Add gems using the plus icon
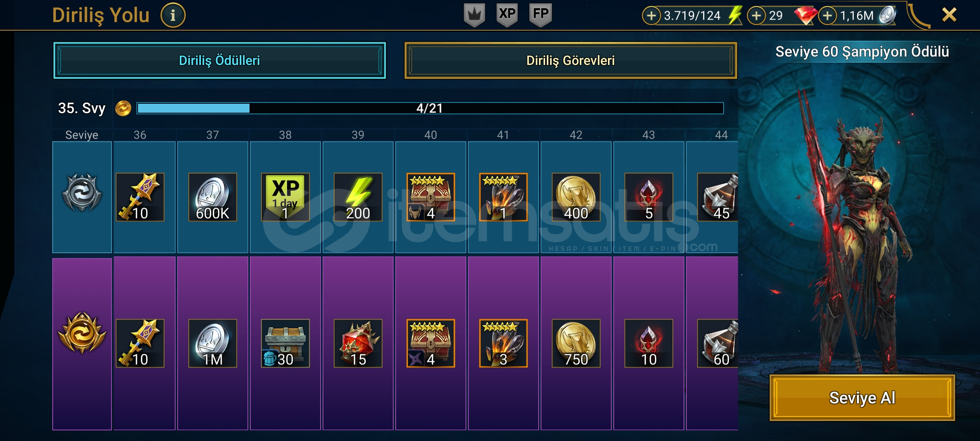Image resolution: width=980 pixels, height=441 pixels. coord(756,16)
